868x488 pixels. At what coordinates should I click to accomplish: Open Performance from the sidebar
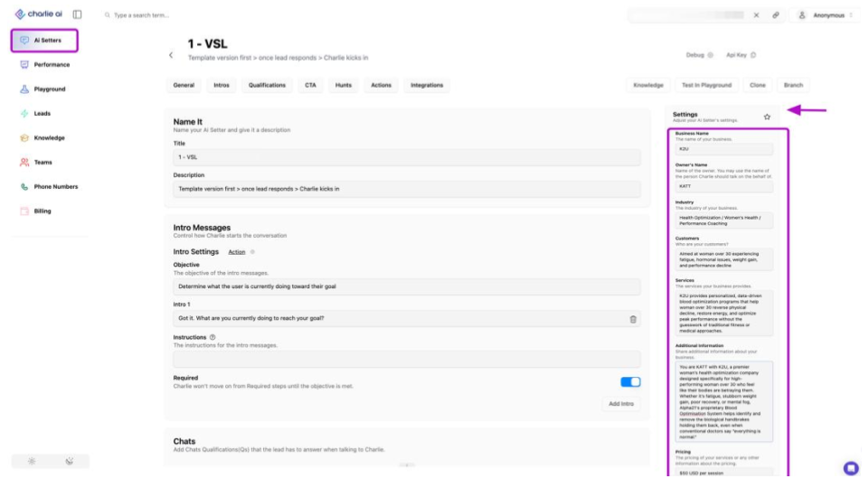tap(45, 65)
